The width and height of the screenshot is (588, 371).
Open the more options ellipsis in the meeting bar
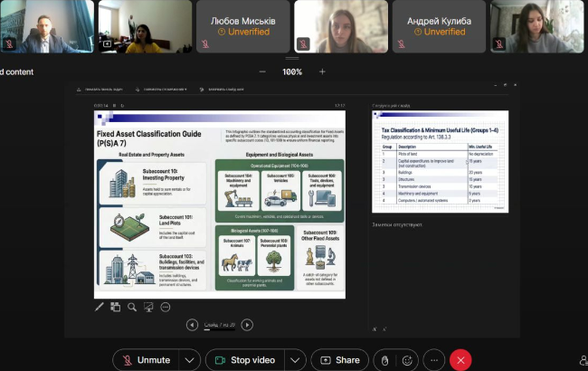(434, 359)
